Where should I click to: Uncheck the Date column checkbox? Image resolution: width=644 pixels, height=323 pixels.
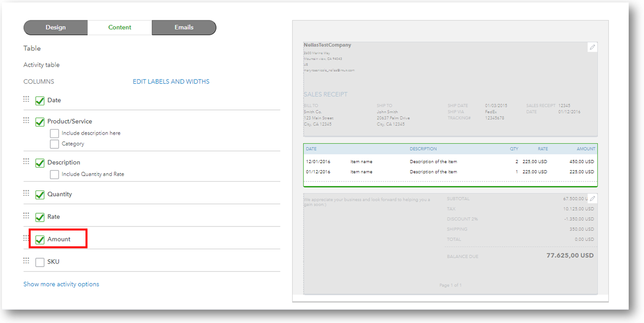[x=40, y=101]
